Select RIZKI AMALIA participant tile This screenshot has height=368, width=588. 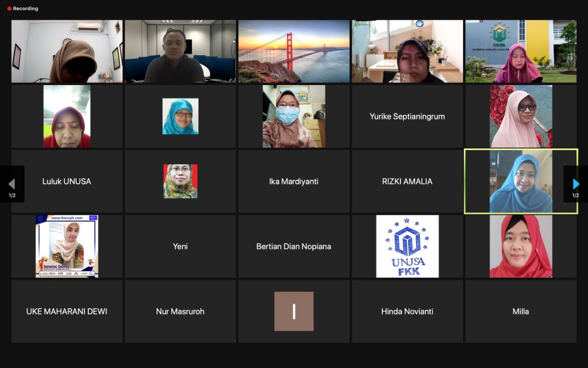407,181
